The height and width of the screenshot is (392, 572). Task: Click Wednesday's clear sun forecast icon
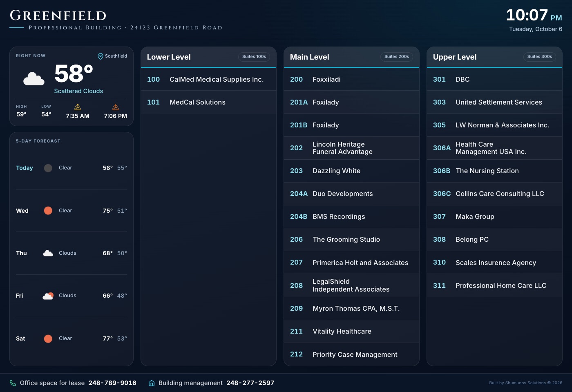coord(48,211)
